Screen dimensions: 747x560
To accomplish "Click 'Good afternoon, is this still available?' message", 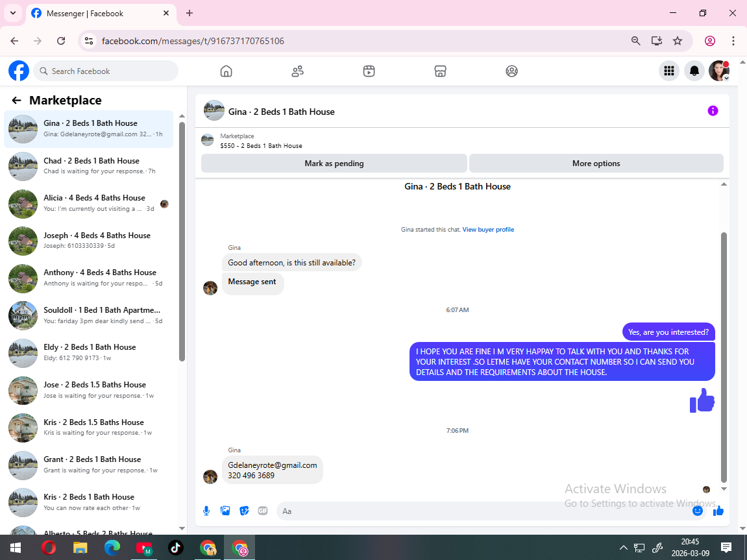I will 291,263.
